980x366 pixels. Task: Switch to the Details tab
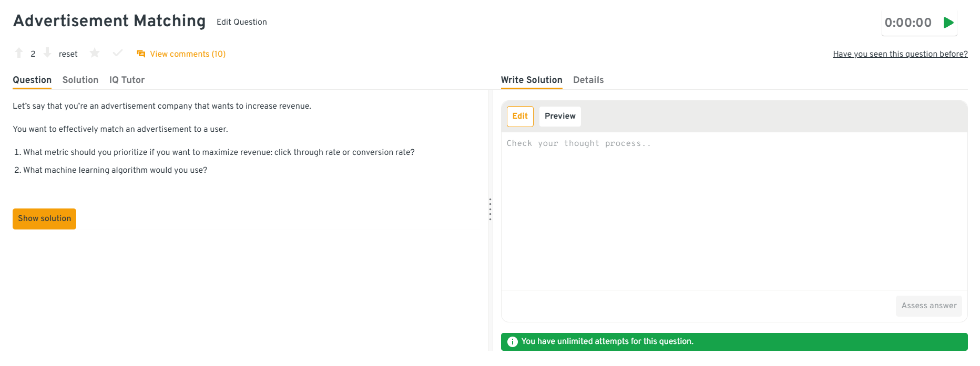pos(588,80)
